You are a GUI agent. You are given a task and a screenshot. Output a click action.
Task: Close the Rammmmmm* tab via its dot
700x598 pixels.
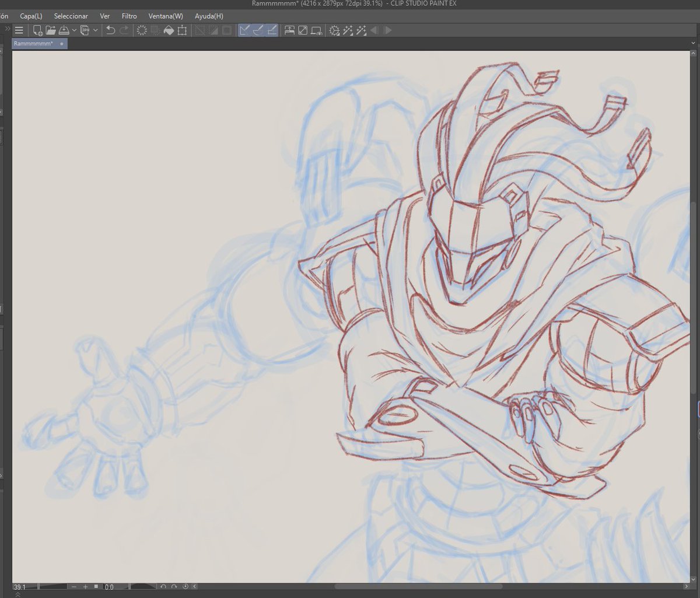click(x=62, y=44)
